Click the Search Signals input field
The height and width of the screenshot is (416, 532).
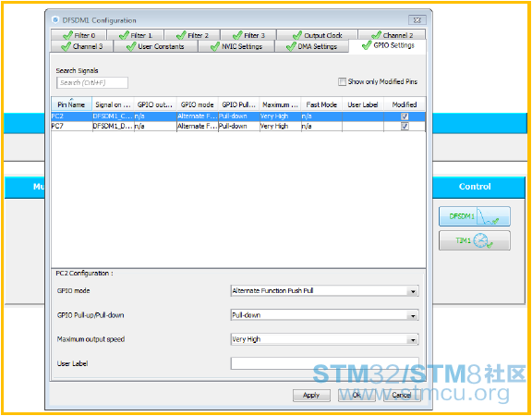(x=92, y=82)
